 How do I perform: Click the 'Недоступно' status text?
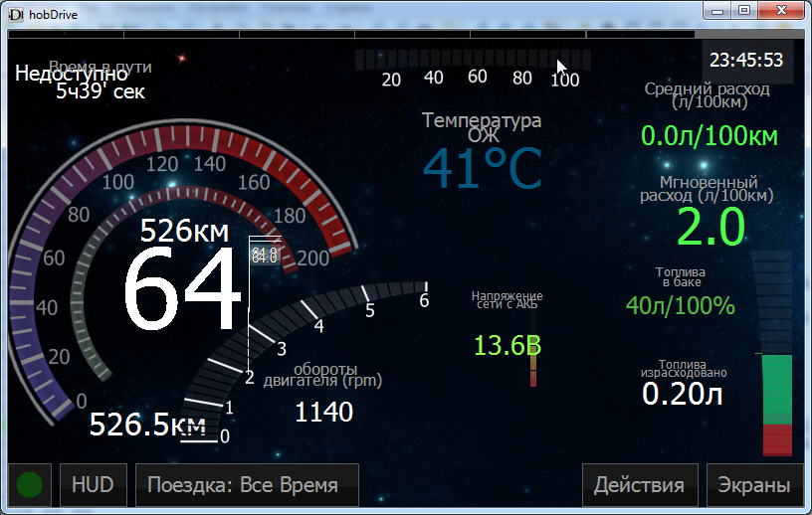(x=72, y=74)
